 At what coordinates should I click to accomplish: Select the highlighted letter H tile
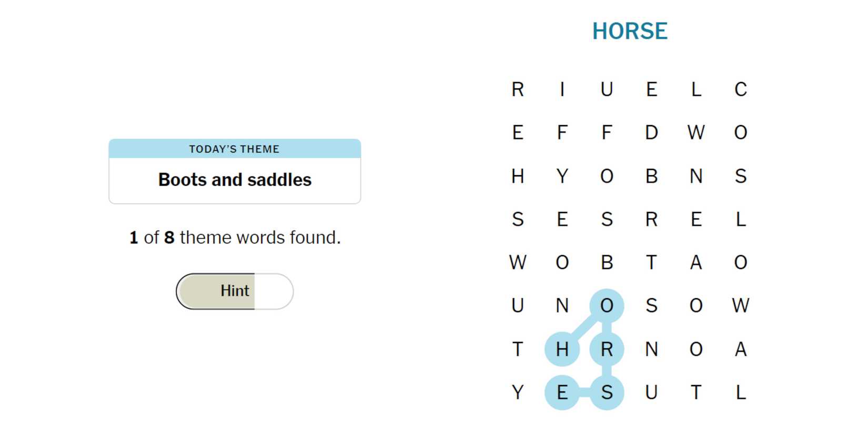click(x=562, y=349)
